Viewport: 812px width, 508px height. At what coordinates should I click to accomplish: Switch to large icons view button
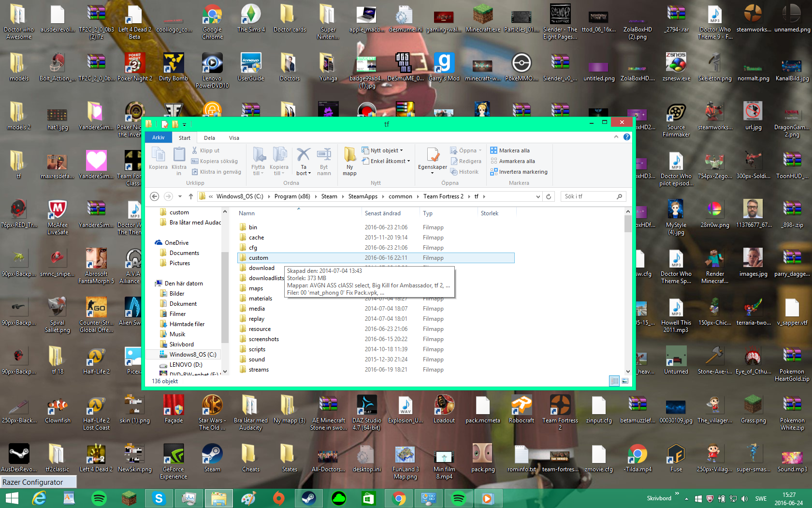pos(625,381)
